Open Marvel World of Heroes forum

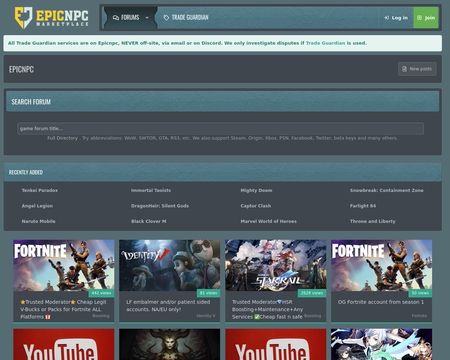(268, 221)
